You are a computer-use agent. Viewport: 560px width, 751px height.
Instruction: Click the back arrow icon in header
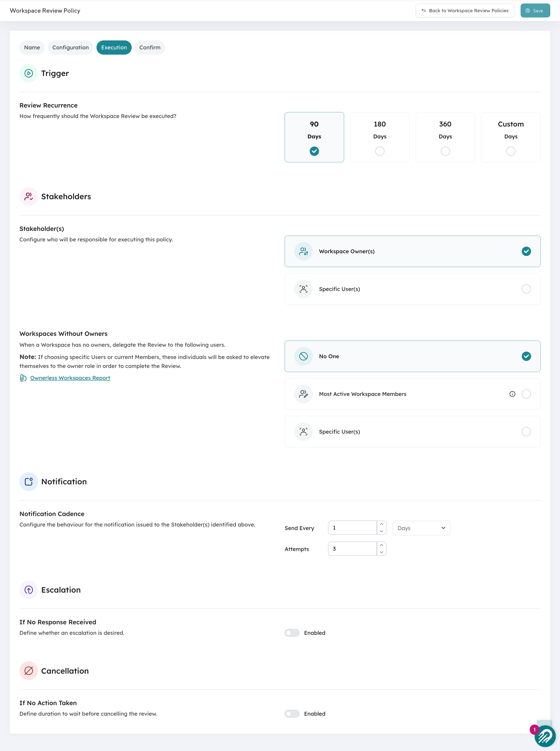point(423,11)
